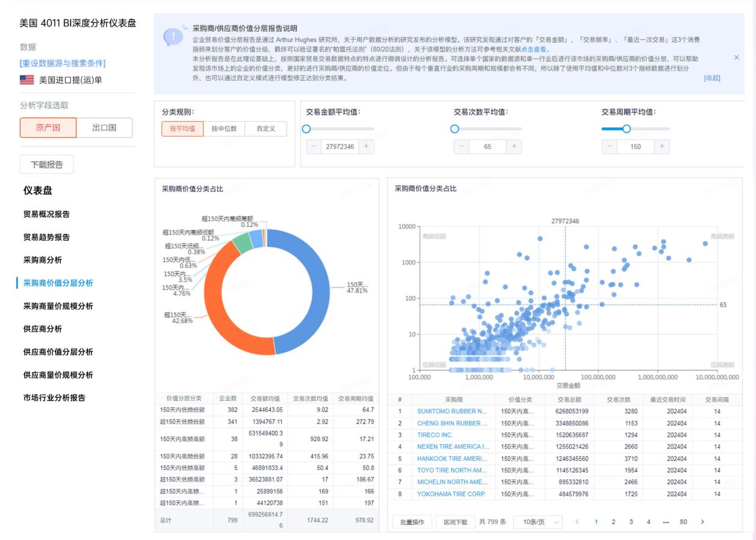Open 采购商价值分层分析 in sidebar

coord(58,283)
